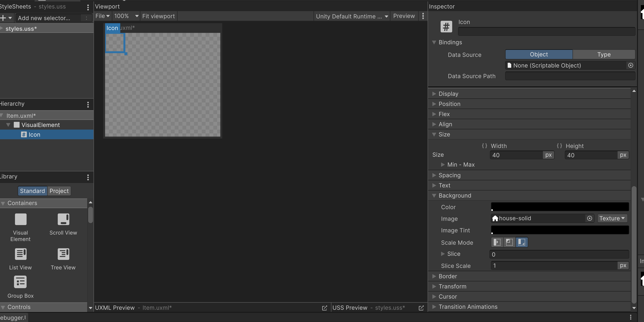This screenshot has width=644, height=322.
Task: Open the viewport zoom percentage dropdown
Action: (x=126, y=16)
